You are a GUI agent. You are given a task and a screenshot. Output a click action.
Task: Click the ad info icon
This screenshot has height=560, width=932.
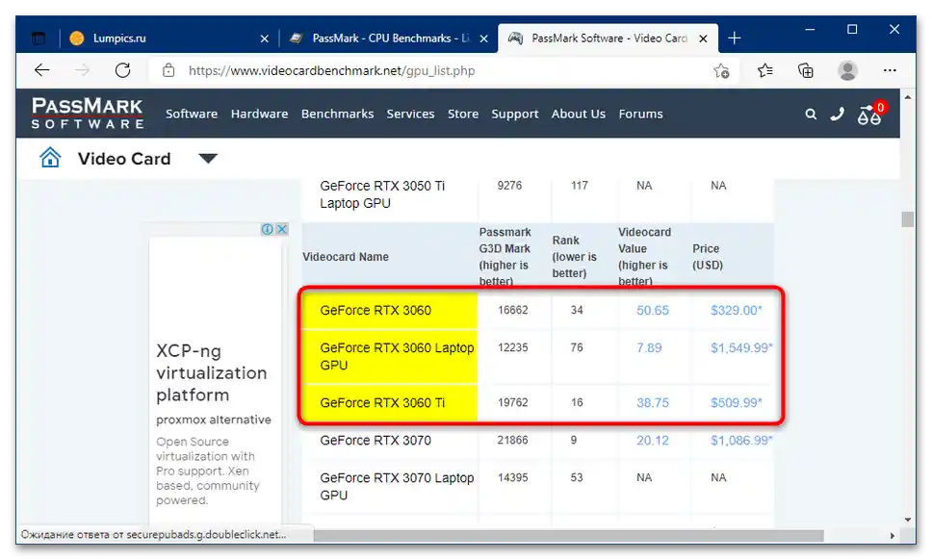(268, 229)
